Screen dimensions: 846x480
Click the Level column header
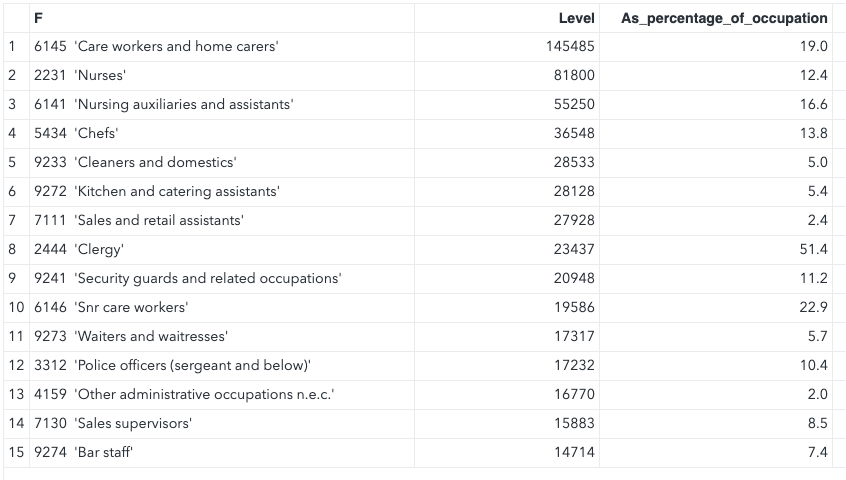576,18
